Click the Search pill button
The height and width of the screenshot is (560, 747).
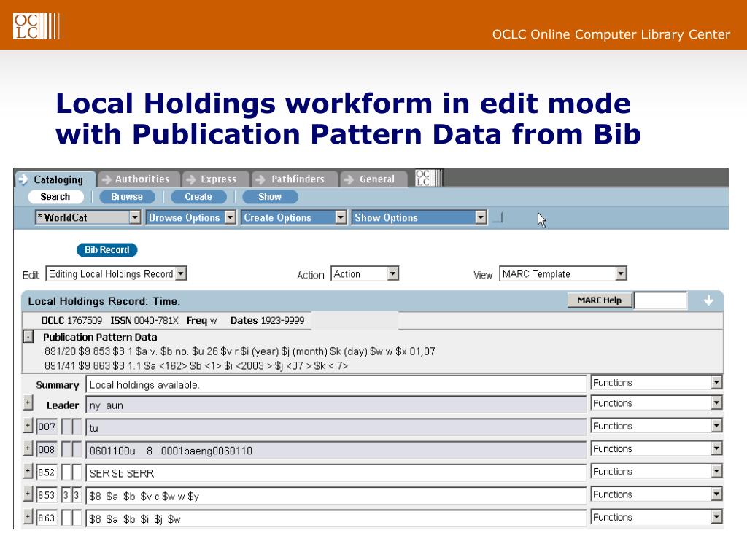pyautogui.click(x=55, y=197)
